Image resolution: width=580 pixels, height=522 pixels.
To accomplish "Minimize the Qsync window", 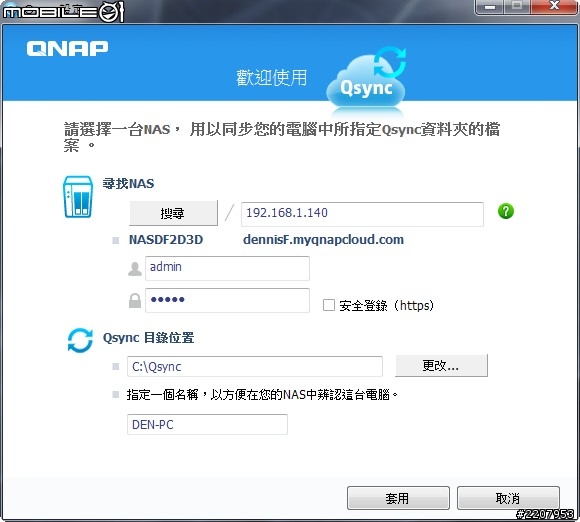I will 490,6.
